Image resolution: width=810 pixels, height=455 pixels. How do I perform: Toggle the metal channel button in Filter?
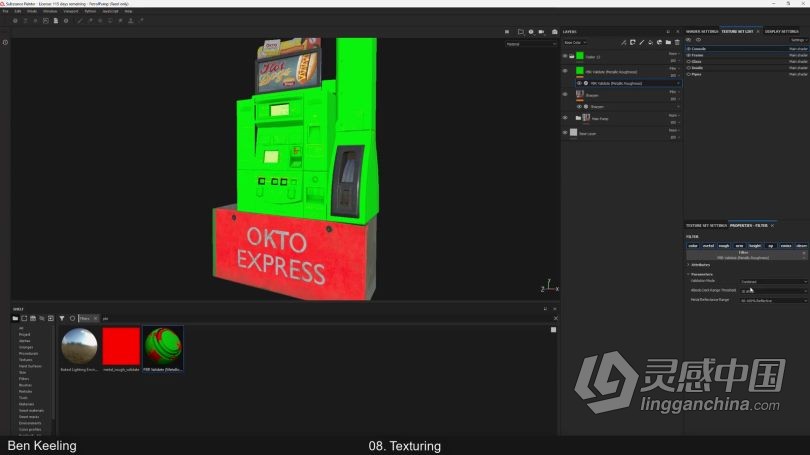708,246
